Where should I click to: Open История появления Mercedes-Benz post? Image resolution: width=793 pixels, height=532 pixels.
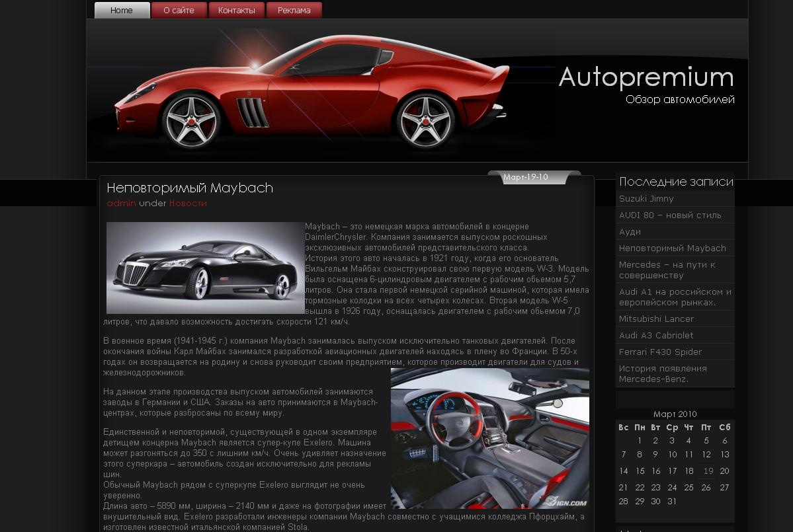coord(663,374)
